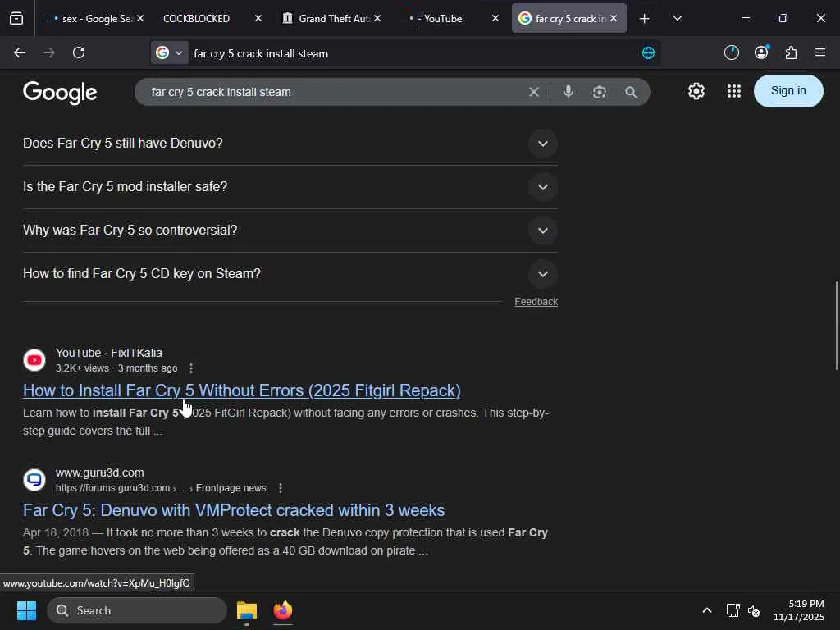Close the 'sex - Google Search' tab
The image size is (840, 630).
(x=139, y=18)
